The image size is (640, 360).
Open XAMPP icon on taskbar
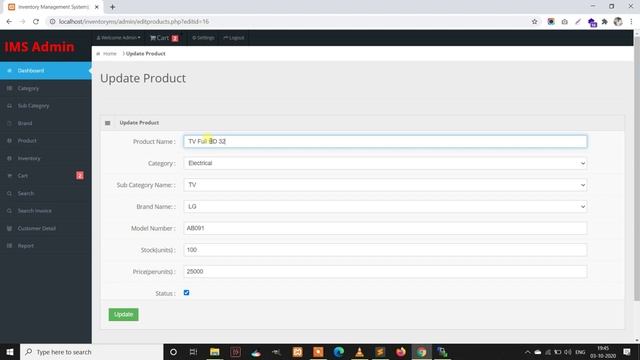pos(298,352)
